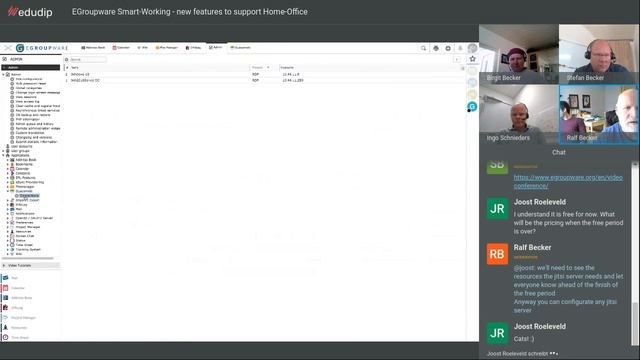
Task: Switch to the Address Book tab
Action: tap(93, 48)
